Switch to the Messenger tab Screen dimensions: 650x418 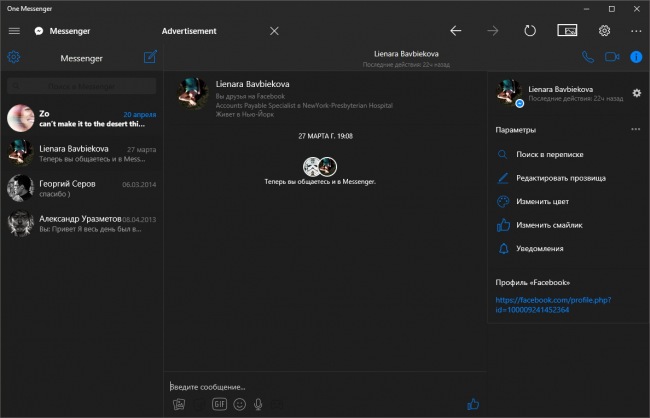62,31
